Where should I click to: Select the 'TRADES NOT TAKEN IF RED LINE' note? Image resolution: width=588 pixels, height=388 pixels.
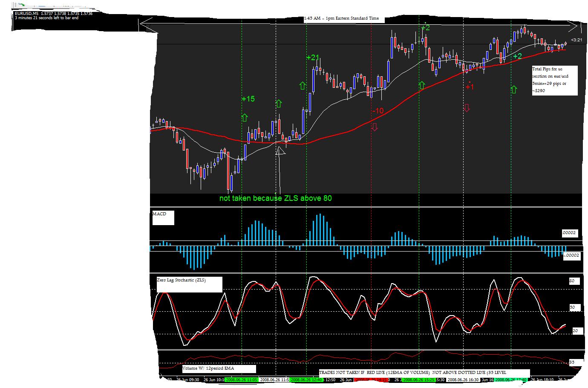pos(424,372)
